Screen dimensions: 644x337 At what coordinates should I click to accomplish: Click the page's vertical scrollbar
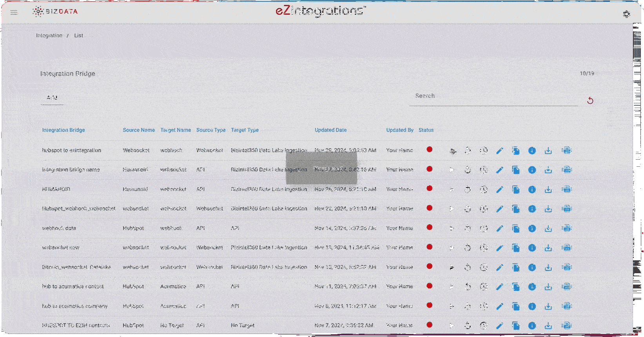point(637,157)
